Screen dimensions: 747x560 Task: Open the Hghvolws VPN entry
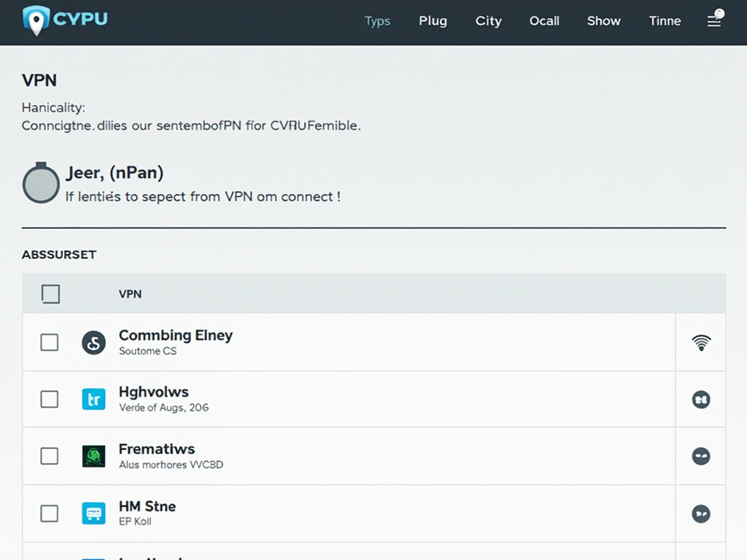coord(154,392)
